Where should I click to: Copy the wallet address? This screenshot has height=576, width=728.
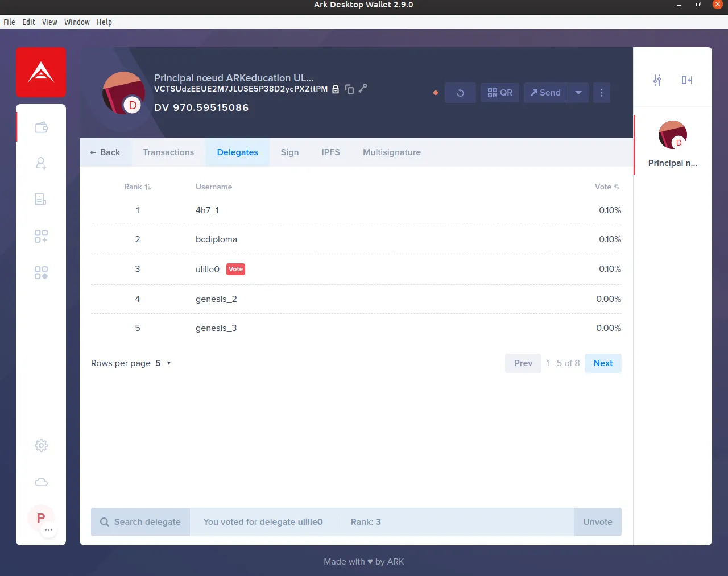(x=349, y=89)
